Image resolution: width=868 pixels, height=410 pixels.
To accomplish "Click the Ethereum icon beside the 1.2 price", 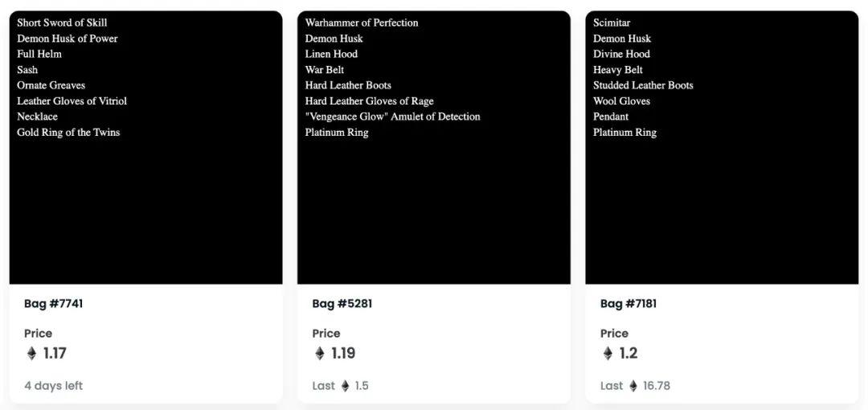I will [x=608, y=354].
